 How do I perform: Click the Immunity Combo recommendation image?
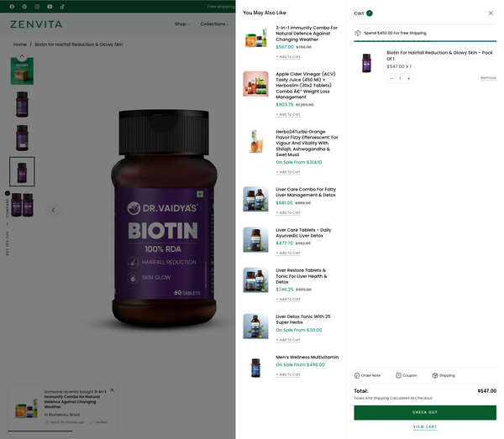tap(255, 38)
